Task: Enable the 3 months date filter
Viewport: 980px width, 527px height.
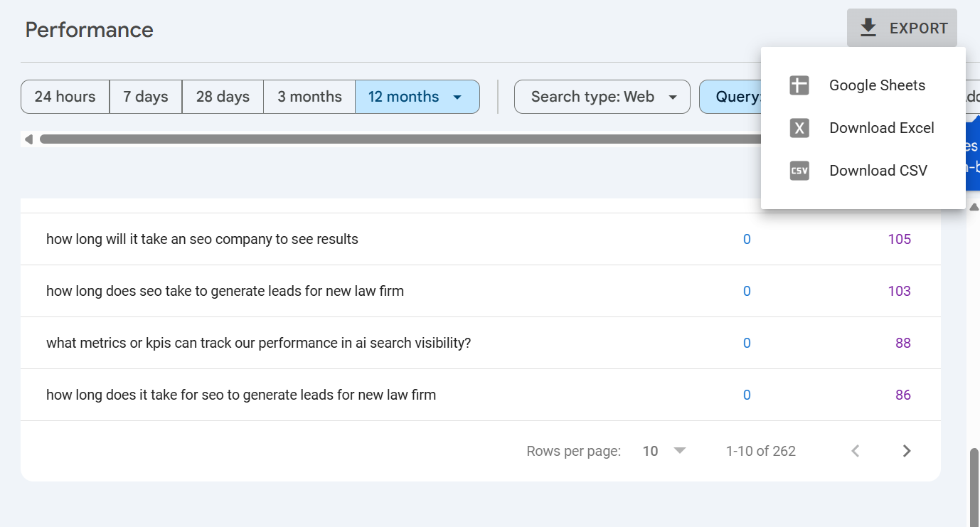Action: click(x=309, y=96)
